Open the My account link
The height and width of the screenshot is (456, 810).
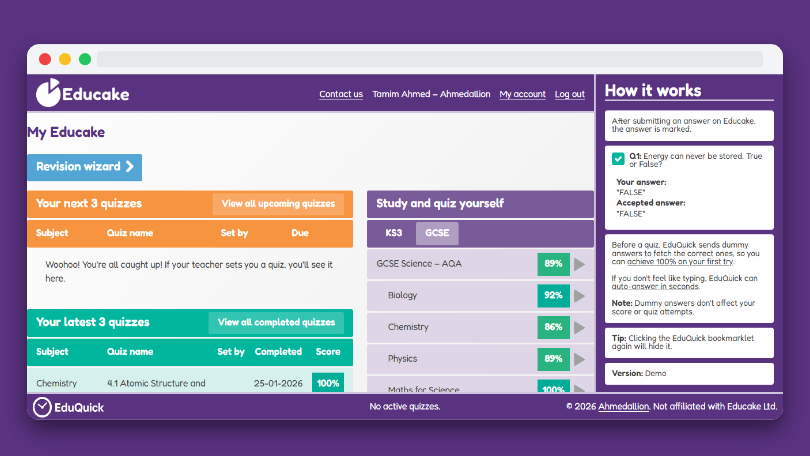(x=522, y=94)
